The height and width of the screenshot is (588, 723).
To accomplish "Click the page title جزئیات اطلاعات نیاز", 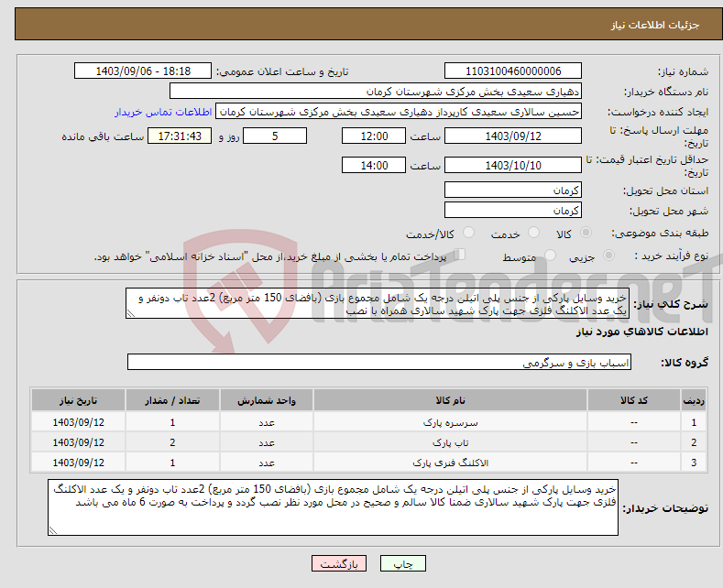I will (655, 25).
